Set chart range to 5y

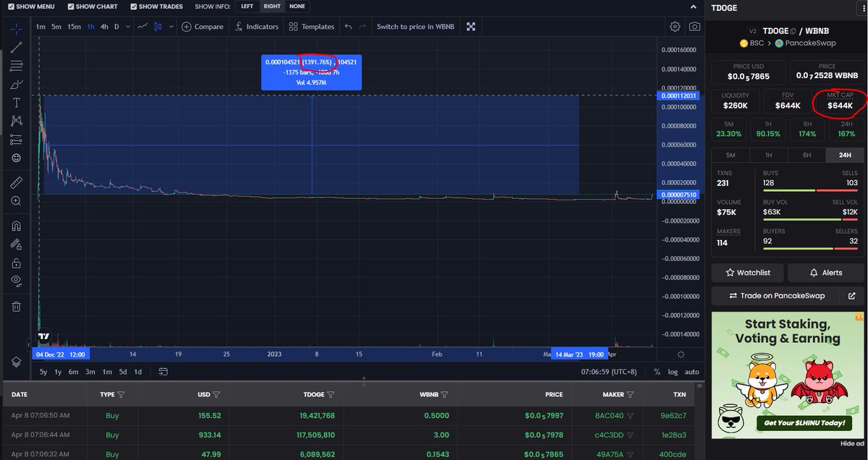pos(43,372)
